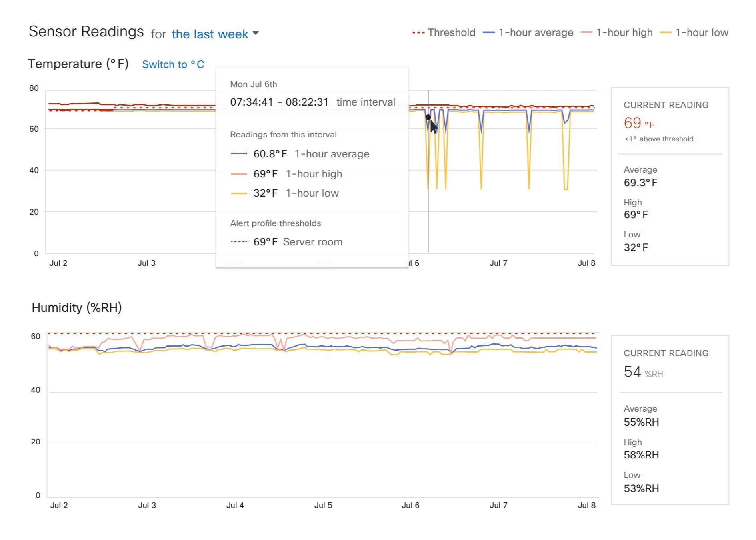756x540 pixels.
Task: Click '<1° above threshold' note
Action: click(x=659, y=139)
